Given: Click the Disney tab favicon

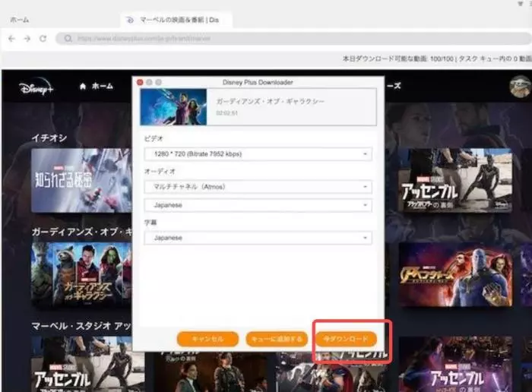Looking at the screenshot, I should point(130,20).
